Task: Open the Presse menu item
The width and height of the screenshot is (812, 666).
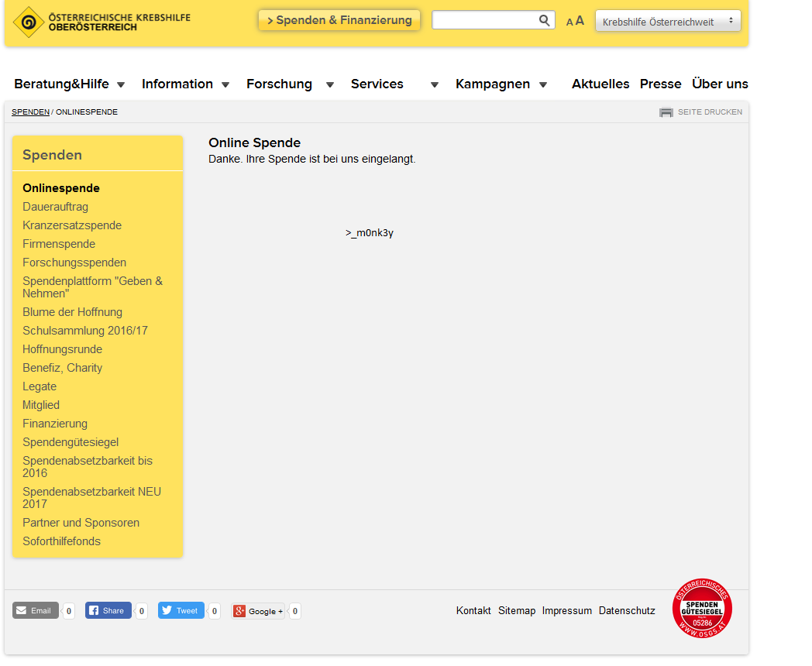Action: coord(660,84)
